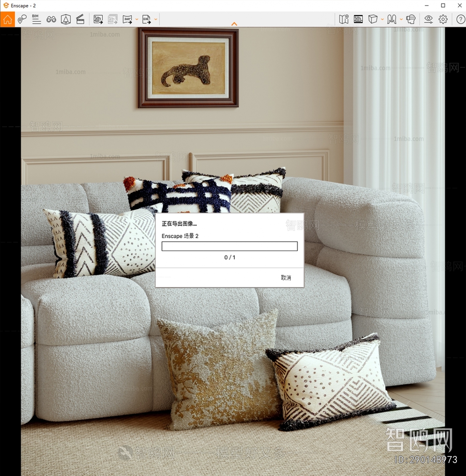This screenshot has width=466, height=476.
Task: Click the Screenshot export icon
Action: coord(98,19)
